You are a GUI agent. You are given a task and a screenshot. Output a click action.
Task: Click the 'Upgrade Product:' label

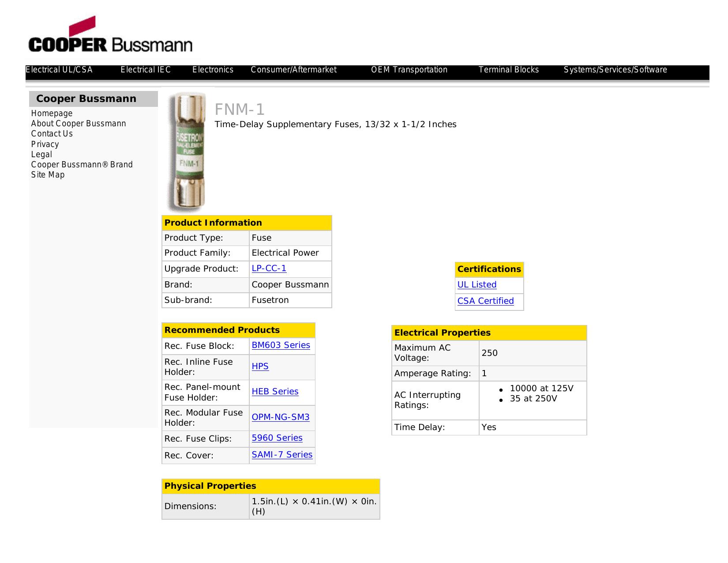[x=201, y=269]
